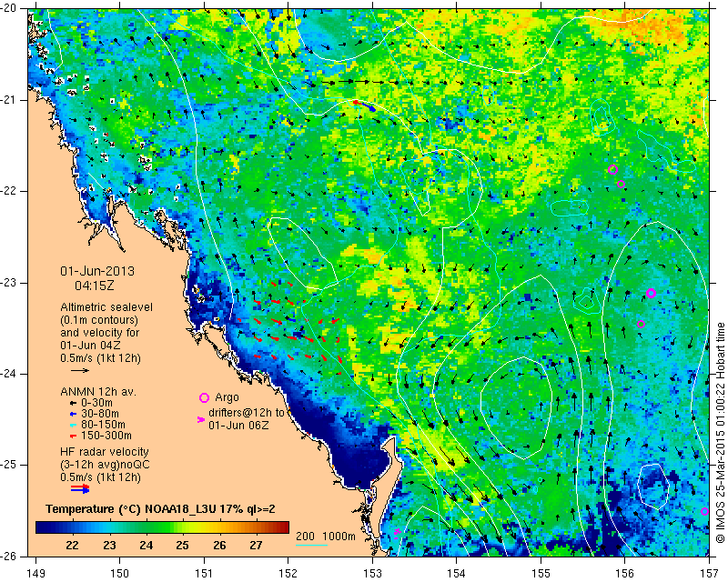The height and width of the screenshot is (582, 728).
Task: Click longitude axis label 154
Action: click(457, 573)
